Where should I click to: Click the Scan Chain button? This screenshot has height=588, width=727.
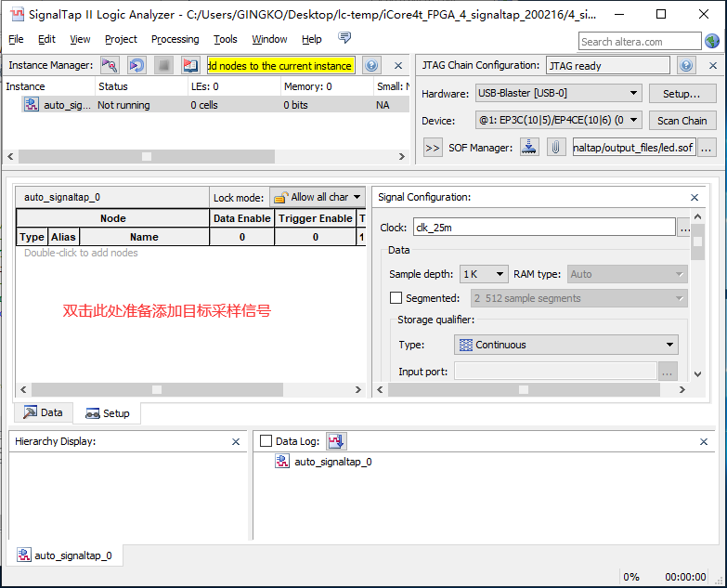682,121
